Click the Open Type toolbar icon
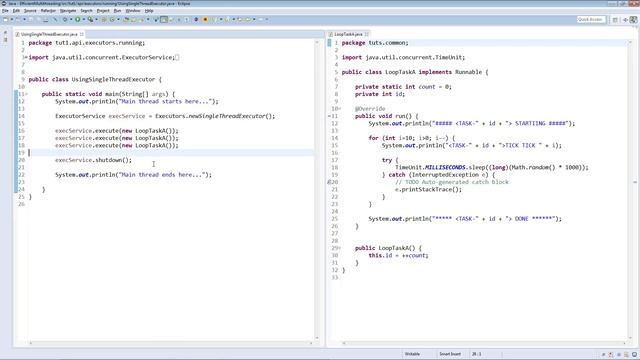640x360 pixels. [126, 19]
